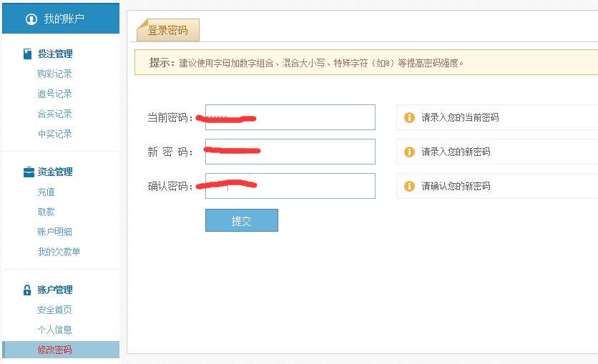The width and height of the screenshot is (598, 364).
Task: Click info icon beside 请录入您的当前密码
Action: (409, 117)
